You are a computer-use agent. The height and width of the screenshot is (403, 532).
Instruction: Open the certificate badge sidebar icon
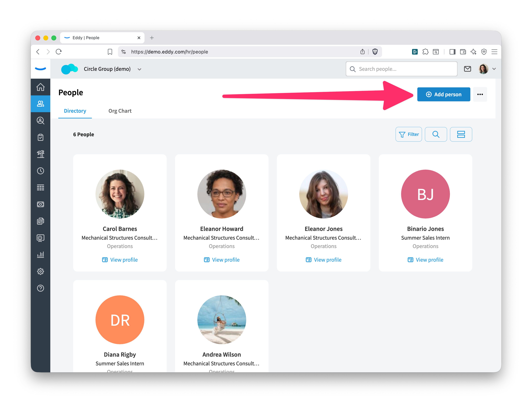(x=40, y=238)
